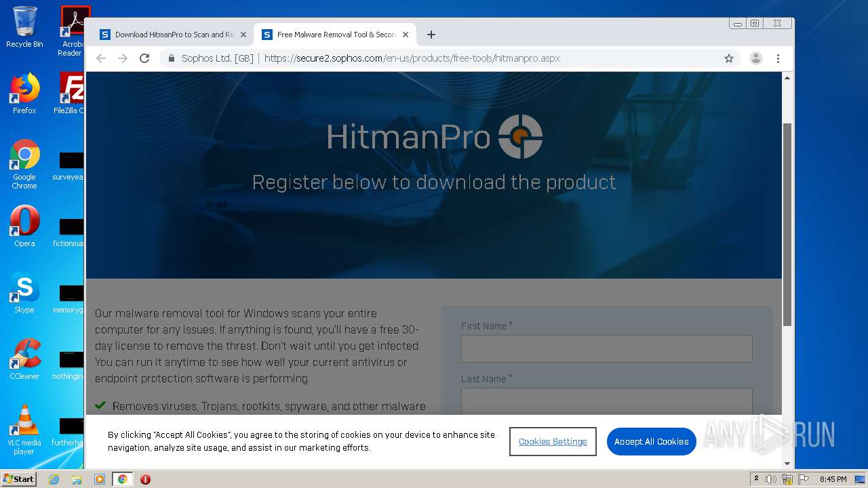Viewport: 868px width, 488px height.
Task: Click Accept All Cookies
Action: 652,441
